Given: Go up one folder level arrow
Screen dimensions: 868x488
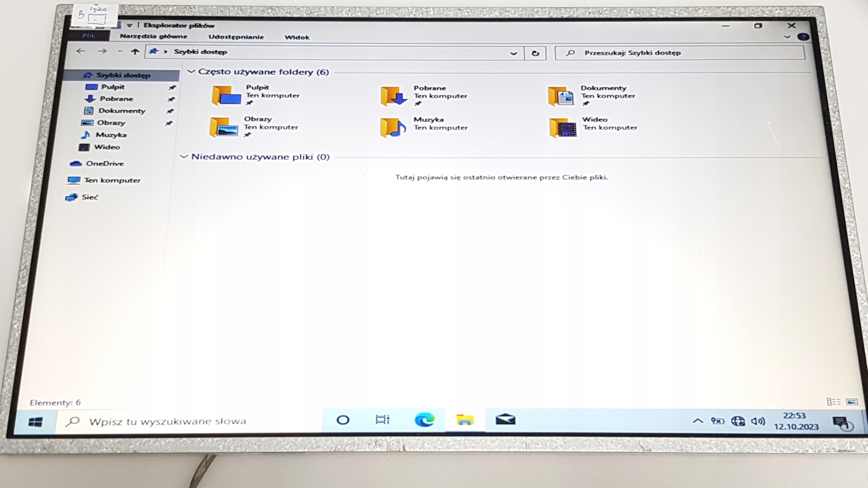Looking at the screenshot, I should (x=135, y=52).
